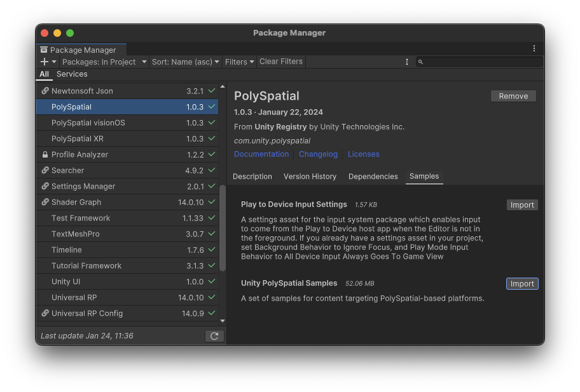Click the checkmark beside Unity UI
Image resolution: width=580 pixels, height=392 pixels.
(210, 281)
